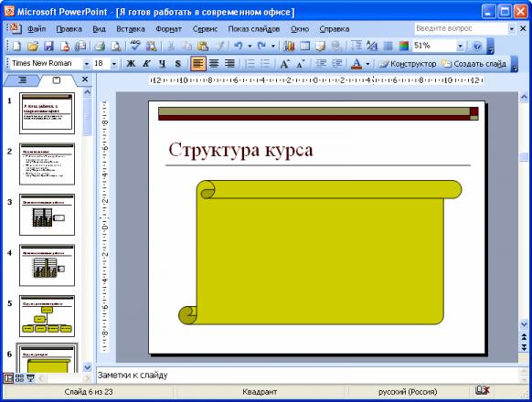This screenshot has width=532, height=402.
Task: Click the Expand All icon in the toolbar
Action: point(356,46)
